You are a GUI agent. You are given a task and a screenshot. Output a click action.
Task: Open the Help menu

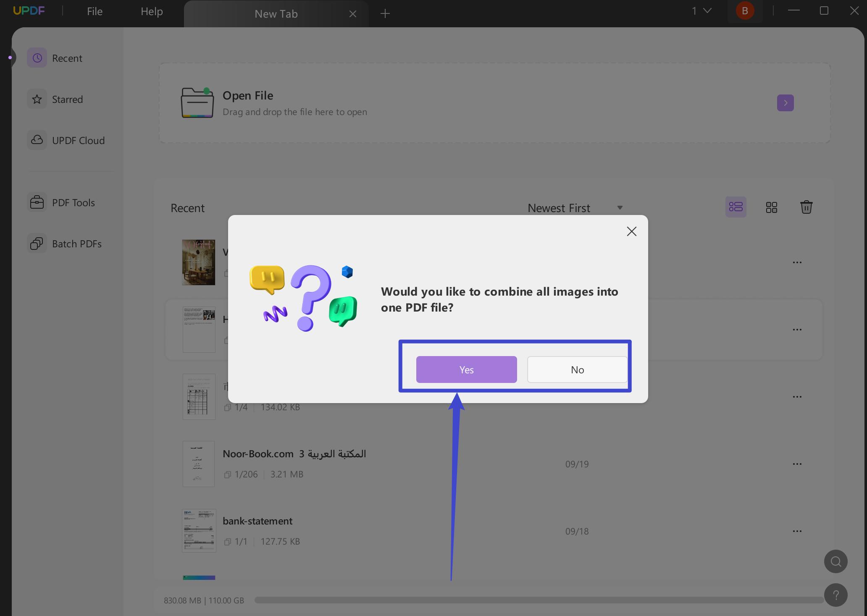[151, 11]
